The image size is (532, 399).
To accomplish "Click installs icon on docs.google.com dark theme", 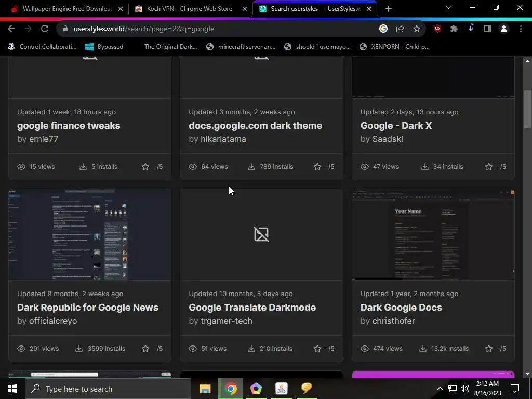I will [251, 167].
